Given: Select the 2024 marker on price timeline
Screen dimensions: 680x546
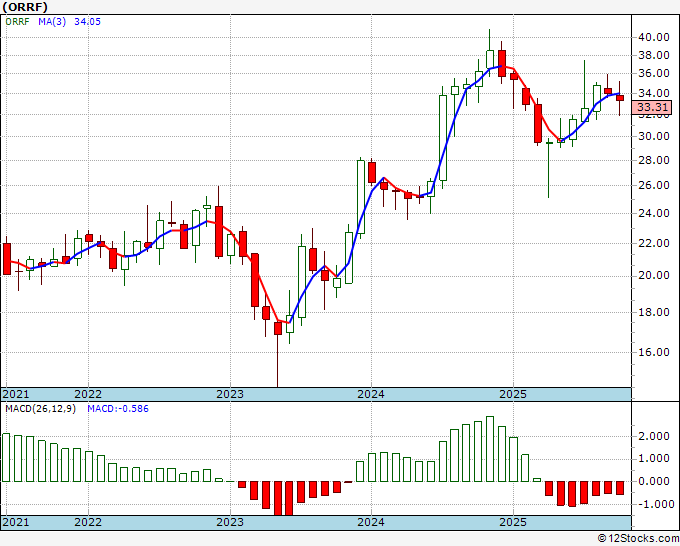Looking at the screenshot, I should coord(371,394).
